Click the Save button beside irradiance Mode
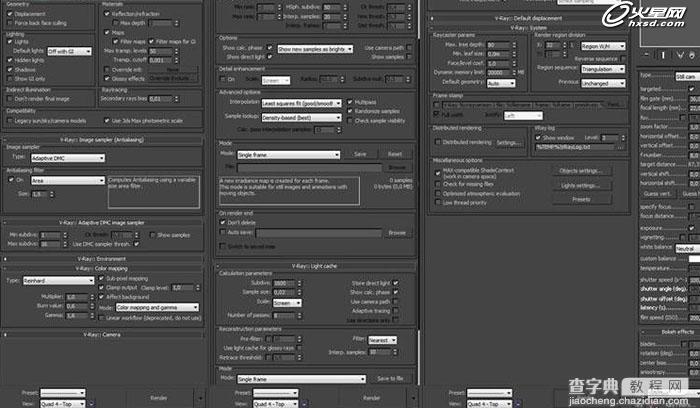The width and height of the screenshot is (700, 408). 360,154
